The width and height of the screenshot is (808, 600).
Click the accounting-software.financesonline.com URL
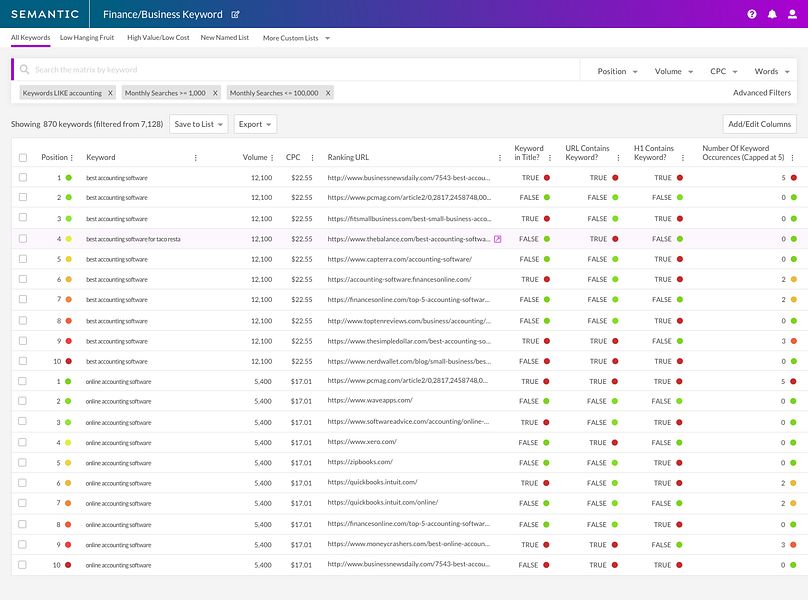tap(399, 279)
